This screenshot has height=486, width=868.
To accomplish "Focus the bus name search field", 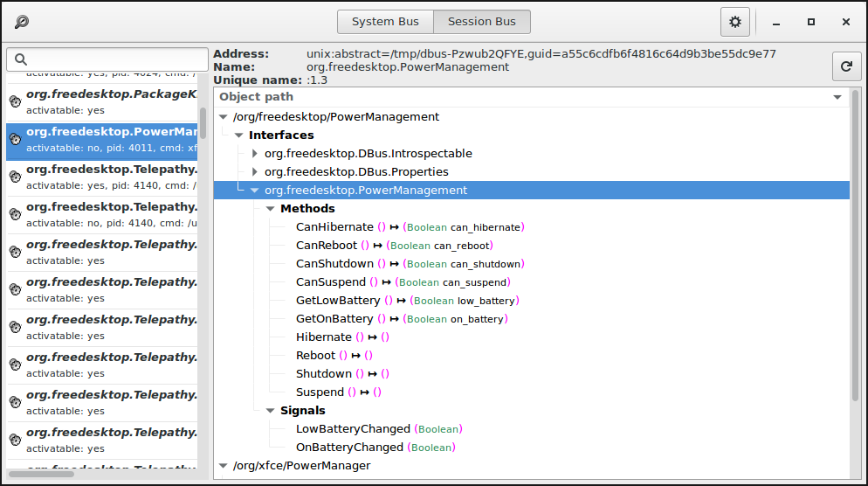I will pos(114,59).
